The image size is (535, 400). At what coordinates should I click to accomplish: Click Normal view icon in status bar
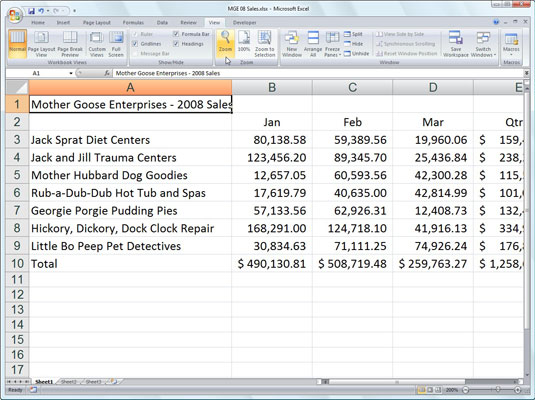click(x=422, y=390)
